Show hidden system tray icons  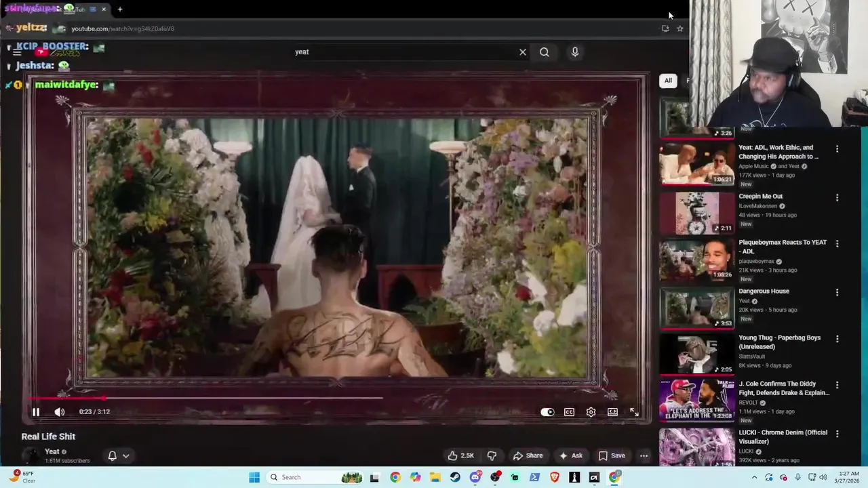754,477
